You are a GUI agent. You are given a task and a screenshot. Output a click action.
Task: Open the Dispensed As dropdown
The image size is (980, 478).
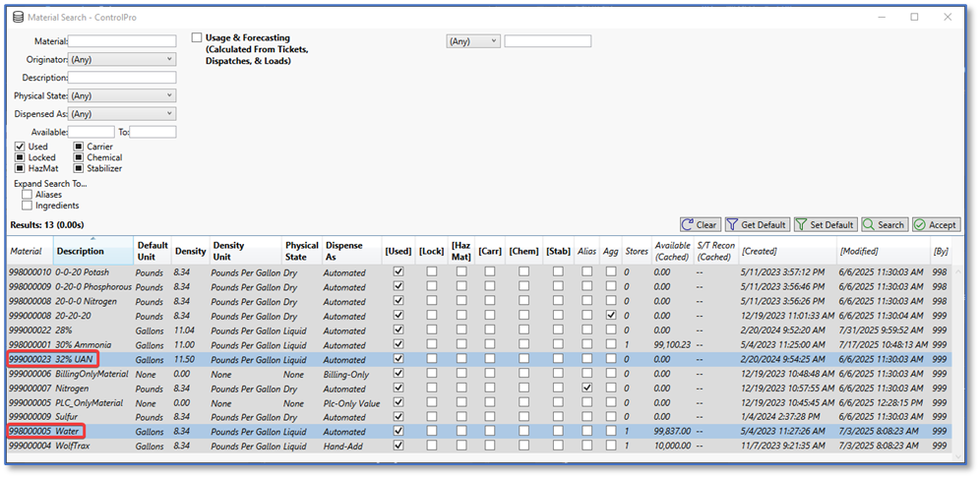click(122, 113)
